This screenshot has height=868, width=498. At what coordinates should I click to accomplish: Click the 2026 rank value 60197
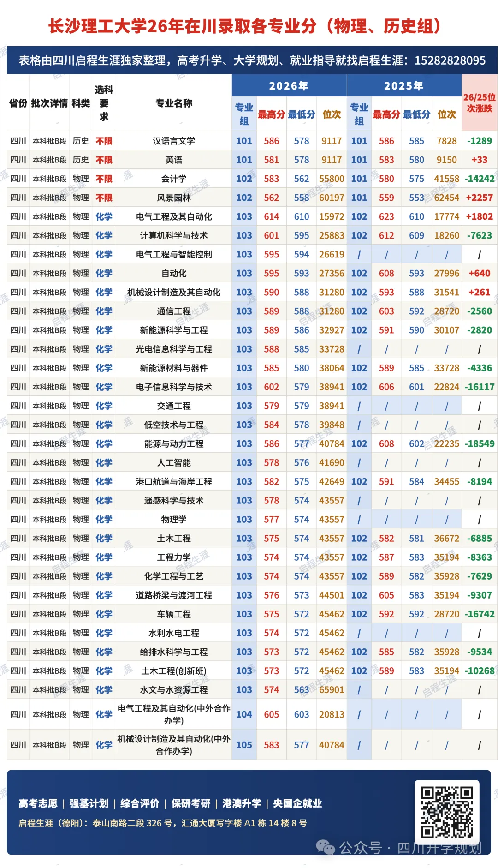coord(332,198)
